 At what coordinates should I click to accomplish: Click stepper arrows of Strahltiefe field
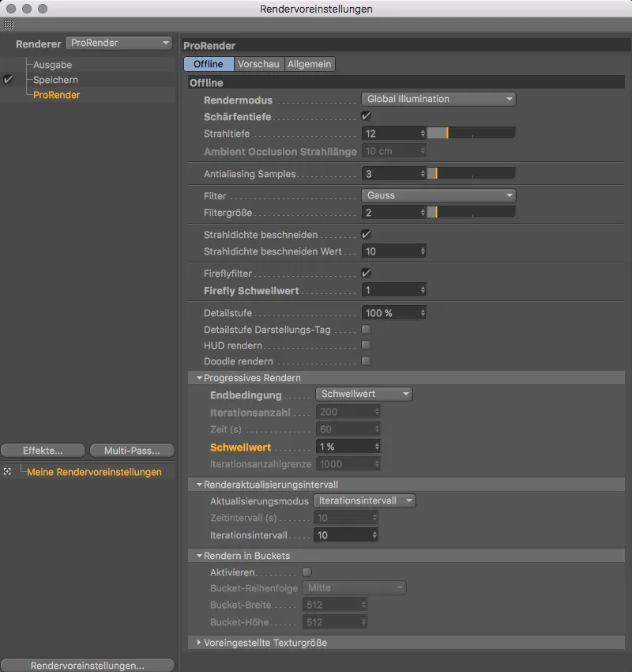point(423,134)
